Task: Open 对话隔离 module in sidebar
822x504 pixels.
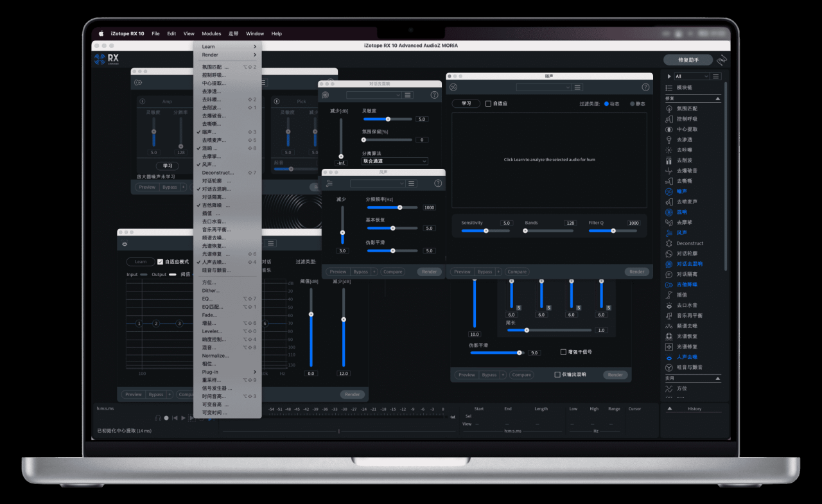Action: pyautogui.click(x=686, y=274)
